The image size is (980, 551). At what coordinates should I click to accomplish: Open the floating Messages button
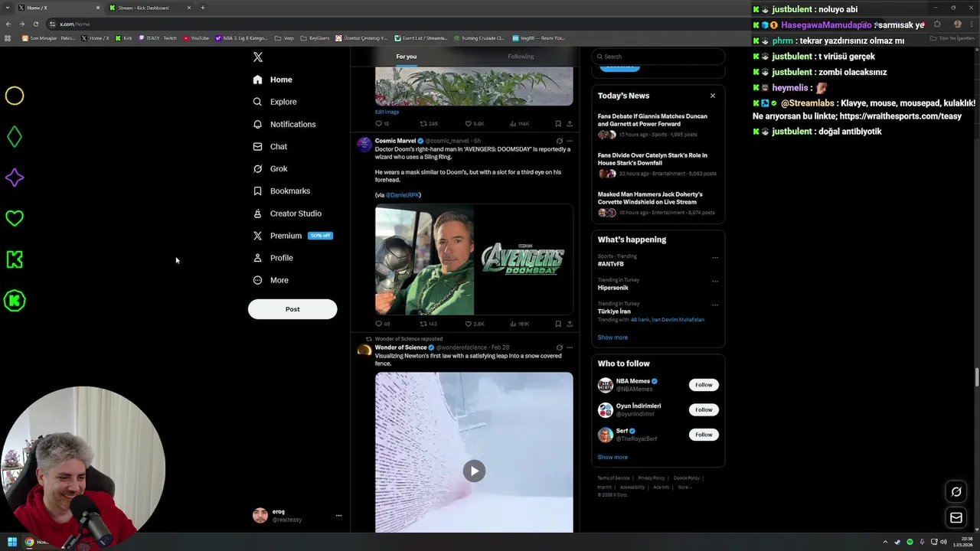point(956,518)
